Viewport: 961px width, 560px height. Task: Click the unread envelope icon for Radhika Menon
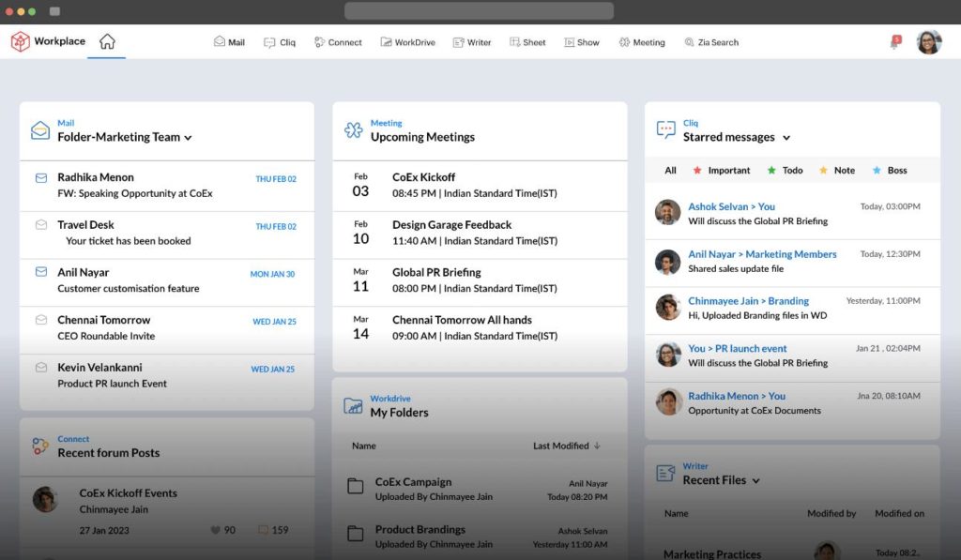41,178
